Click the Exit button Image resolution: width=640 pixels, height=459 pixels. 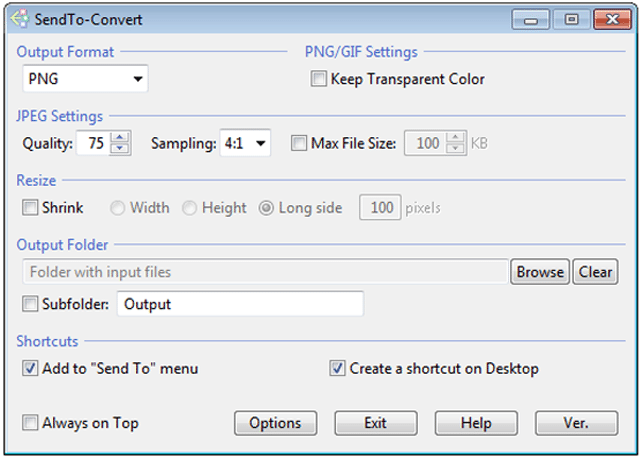(x=376, y=423)
